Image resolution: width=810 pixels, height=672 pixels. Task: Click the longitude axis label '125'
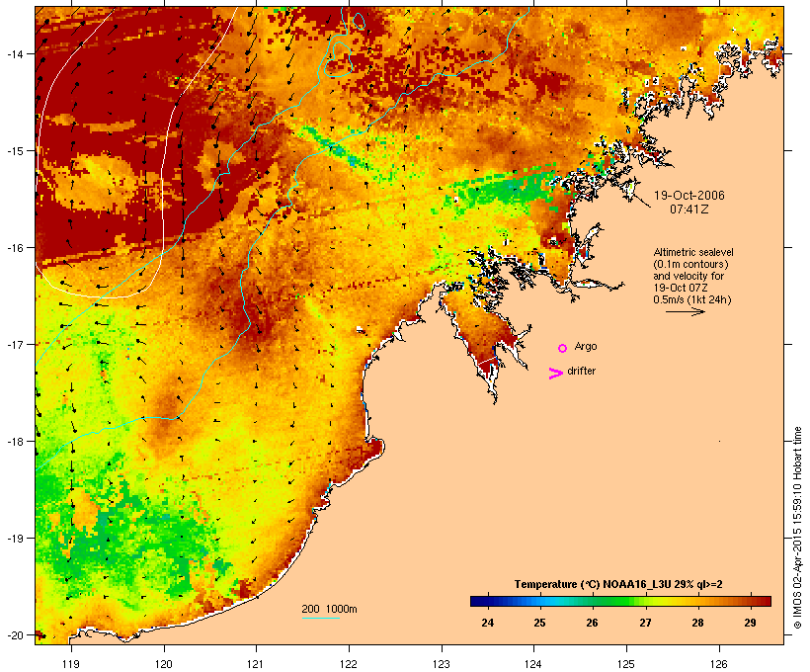click(x=626, y=664)
